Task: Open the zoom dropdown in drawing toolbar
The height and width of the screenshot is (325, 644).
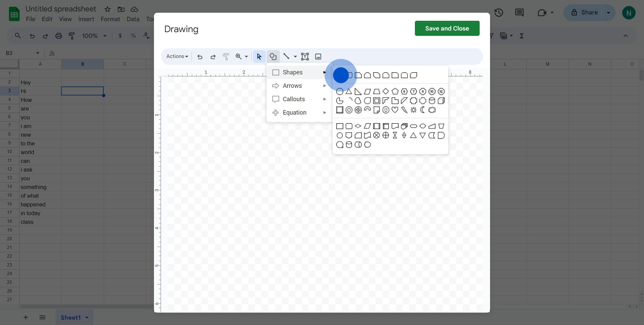Action: coord(246,57)
